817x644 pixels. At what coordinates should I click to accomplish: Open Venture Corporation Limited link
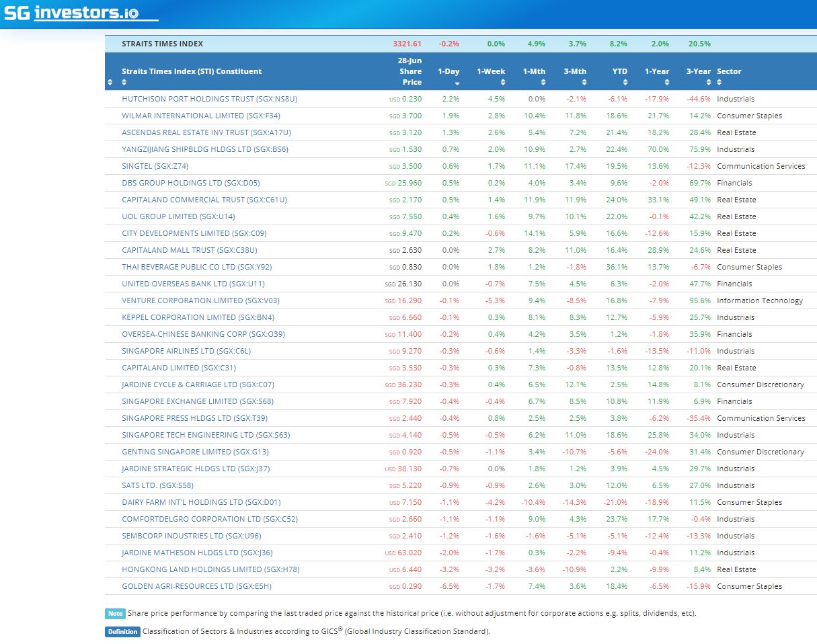tap(200, 300)
